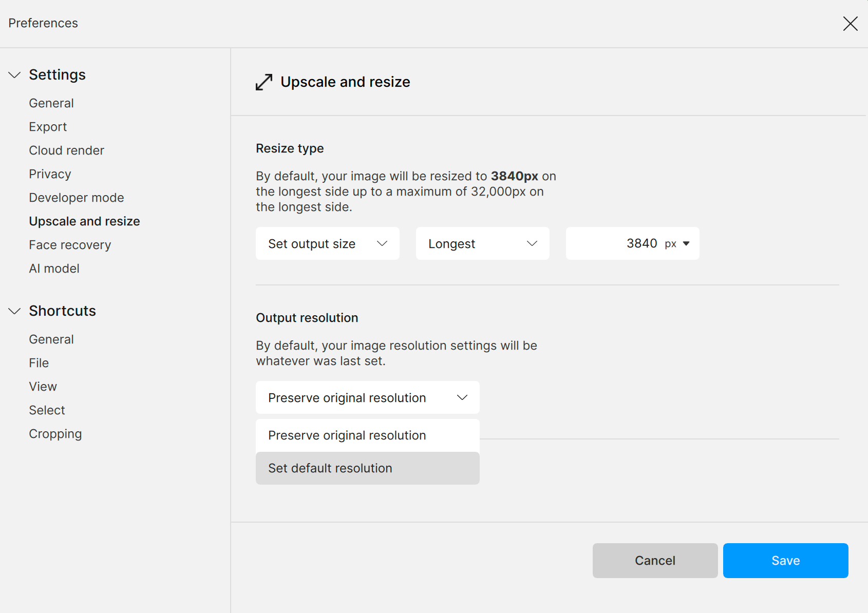The width and height of the screenshot is (868, 613).
Task: Open Face recovery settings
Action: point(70,245)
